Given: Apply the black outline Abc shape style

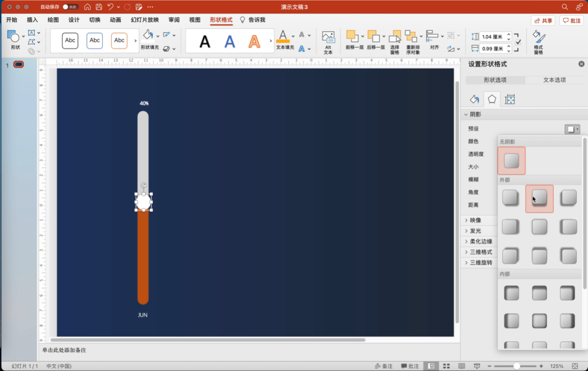Looking at the screenshot, I should [70, 40].
